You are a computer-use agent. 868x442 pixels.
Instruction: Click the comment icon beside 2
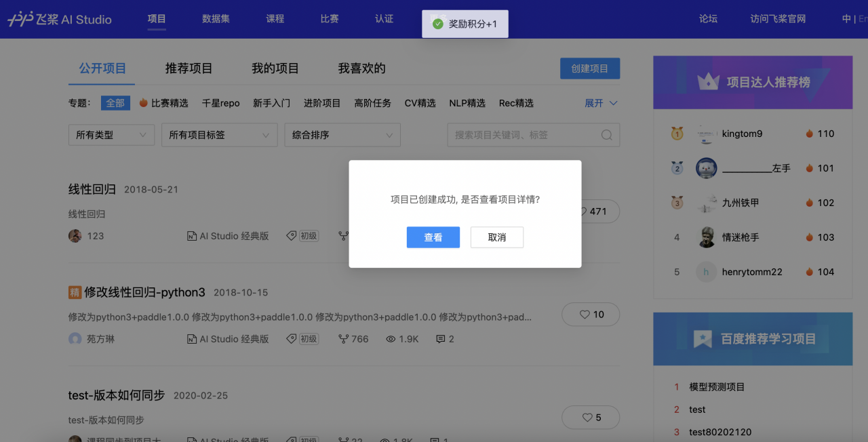click(x=441, y=339)
